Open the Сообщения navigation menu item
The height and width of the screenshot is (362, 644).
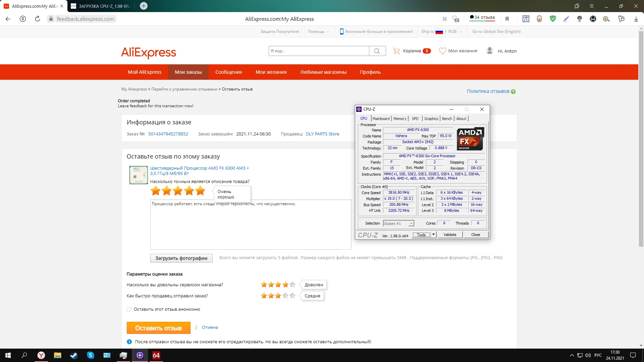[228, 72]
